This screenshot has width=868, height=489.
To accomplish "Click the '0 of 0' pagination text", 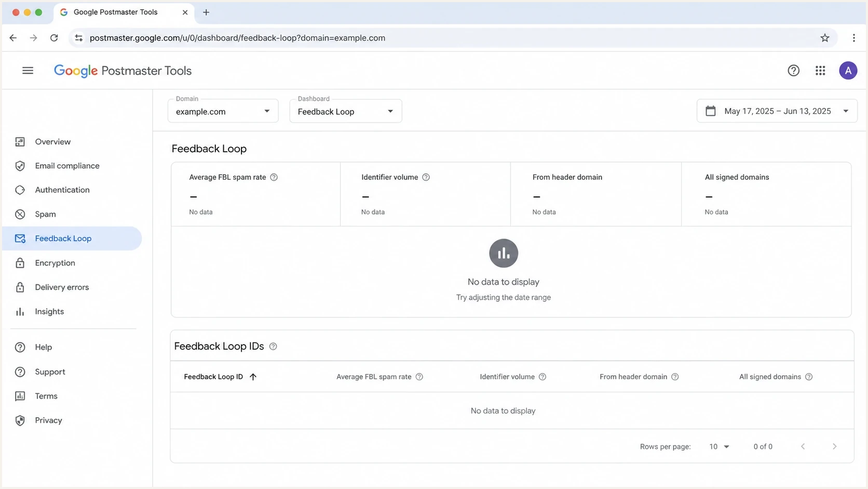I will 763,447.
